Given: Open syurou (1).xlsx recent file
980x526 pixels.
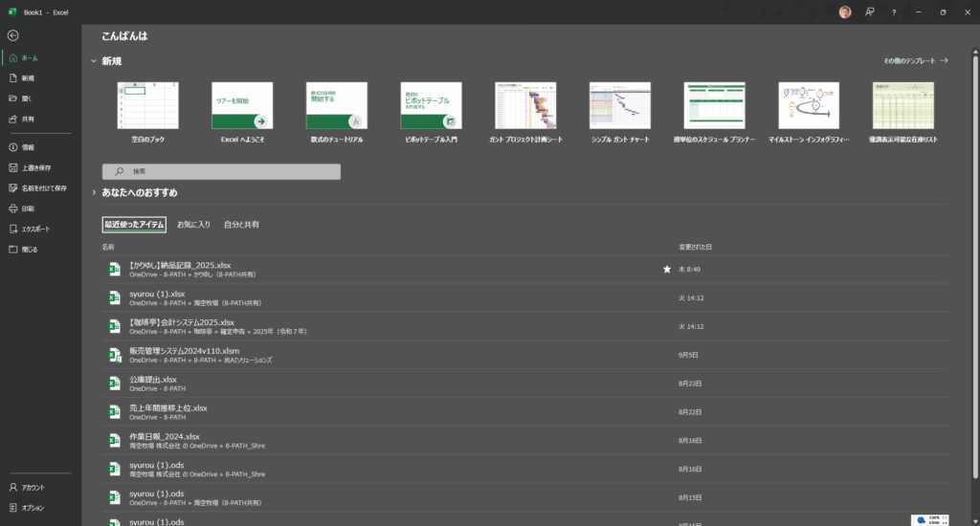Looking at the screenshot, I should coord(525,298).
